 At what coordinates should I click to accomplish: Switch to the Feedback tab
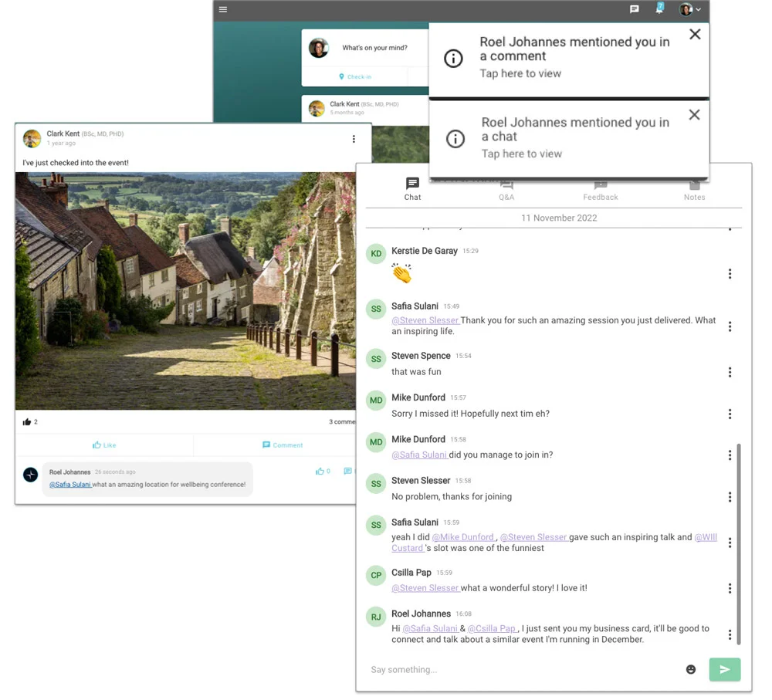pyautogui.click(x=600, y=190)
